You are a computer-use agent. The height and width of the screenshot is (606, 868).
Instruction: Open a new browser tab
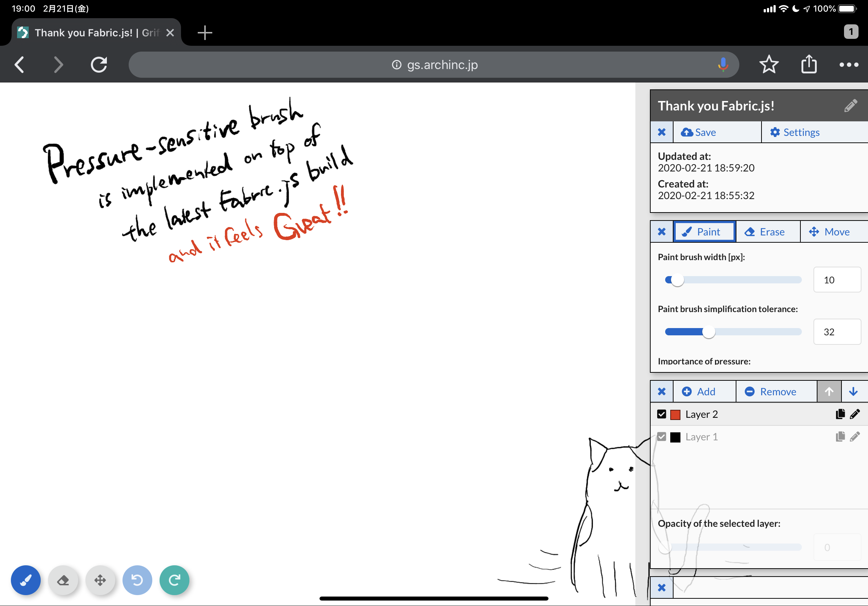point(205,33)
